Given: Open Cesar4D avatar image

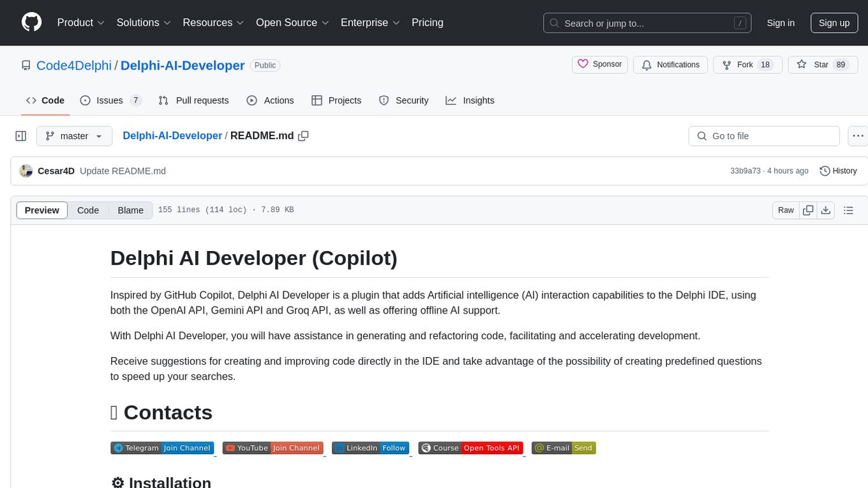Looking at the screenshot, I should tap(26, 171).
